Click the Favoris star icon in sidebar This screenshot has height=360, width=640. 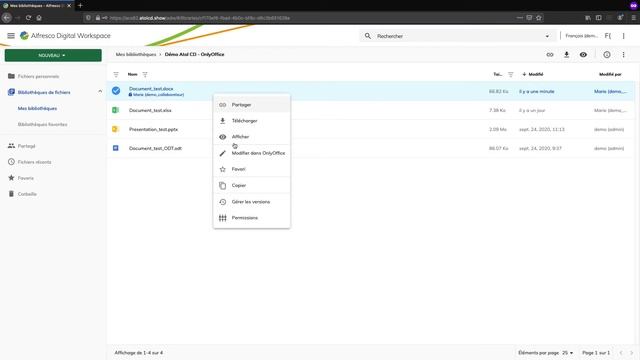click(x=11, y=178)
